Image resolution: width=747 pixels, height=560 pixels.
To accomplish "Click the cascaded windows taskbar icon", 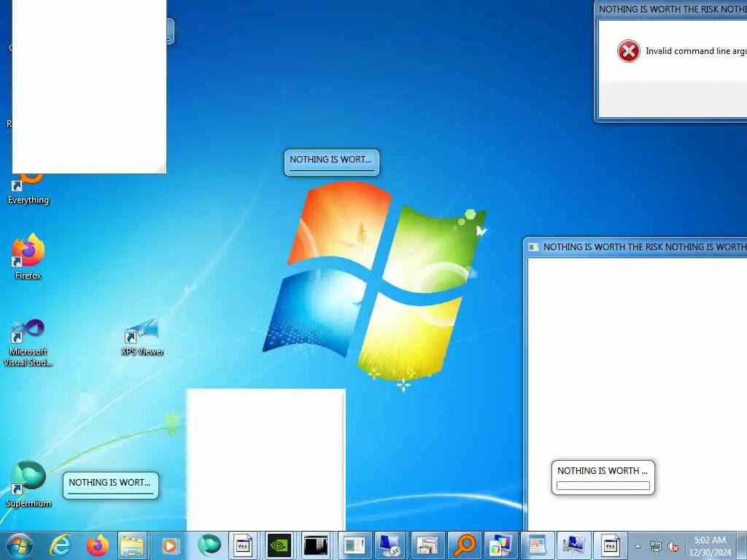I will coord(427,545).
